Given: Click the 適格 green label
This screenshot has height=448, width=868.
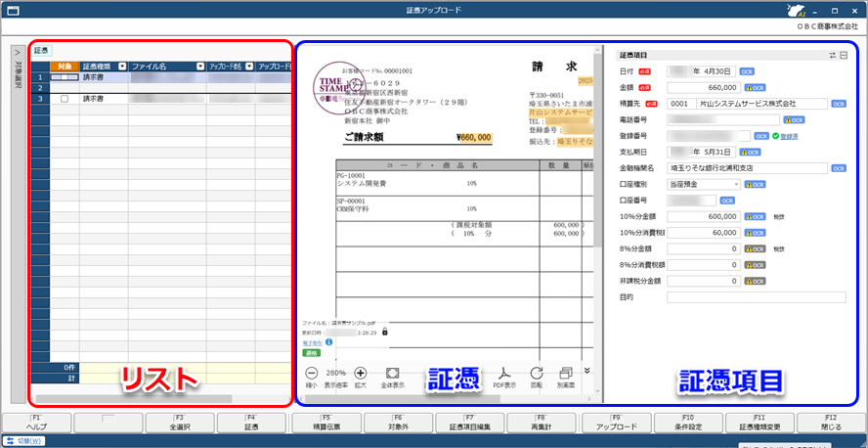Looking at the screenshot, I should (x=310, y=353).
